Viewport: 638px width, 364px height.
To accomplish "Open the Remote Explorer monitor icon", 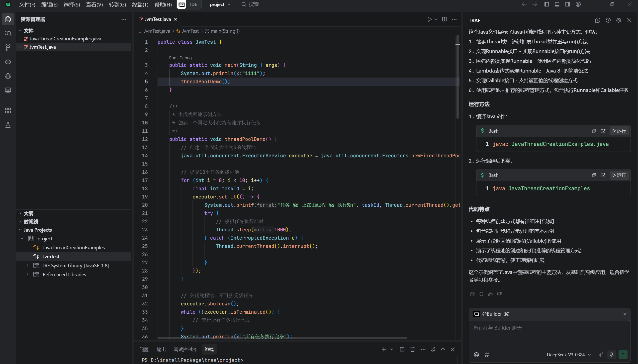I will tap(8, 90).
